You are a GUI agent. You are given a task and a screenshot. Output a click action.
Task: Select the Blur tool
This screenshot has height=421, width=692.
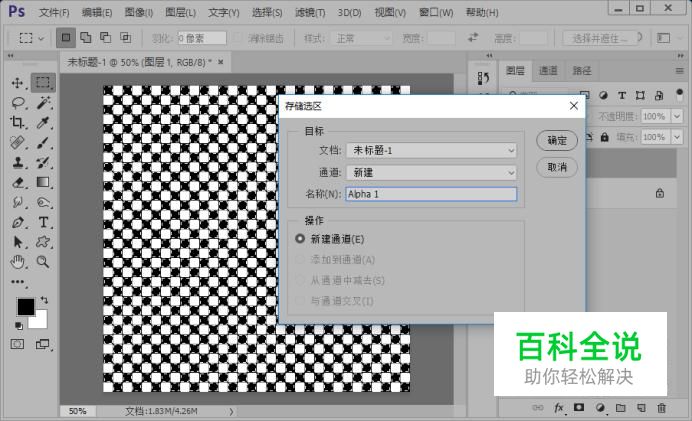pyautogui.click(x=18, y=202)
